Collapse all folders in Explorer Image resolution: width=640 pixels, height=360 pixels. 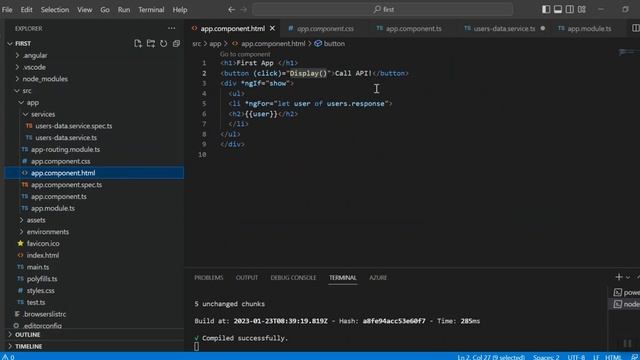coord(176,43)
